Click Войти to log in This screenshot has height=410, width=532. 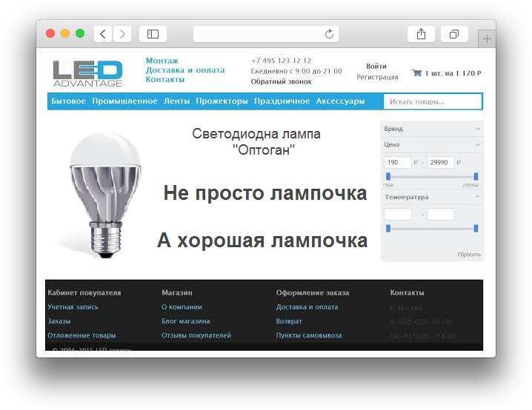click(376, 66)
